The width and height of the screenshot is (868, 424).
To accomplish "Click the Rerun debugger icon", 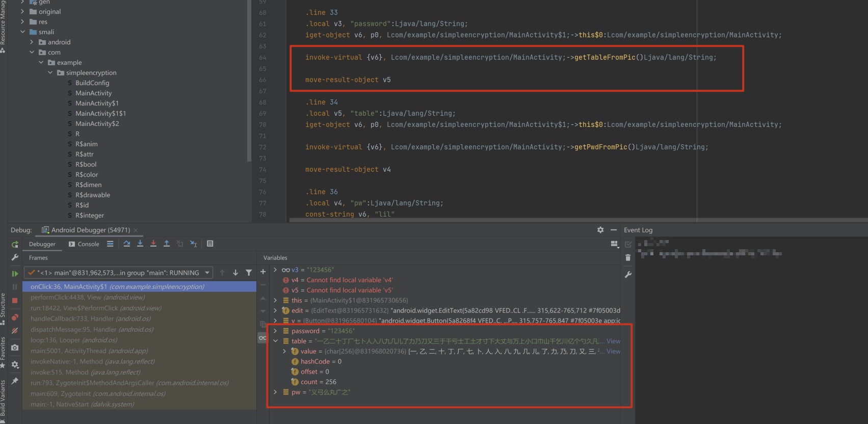I will tap(15, 245).
